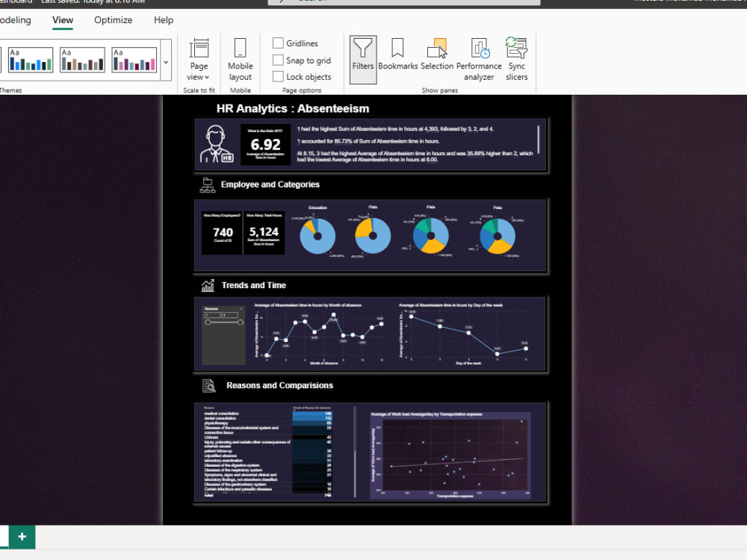Image resolution: width=747 pixels, height=560 pixels.
Task: Launch the Performance analyzer
Action: (479, 60)
